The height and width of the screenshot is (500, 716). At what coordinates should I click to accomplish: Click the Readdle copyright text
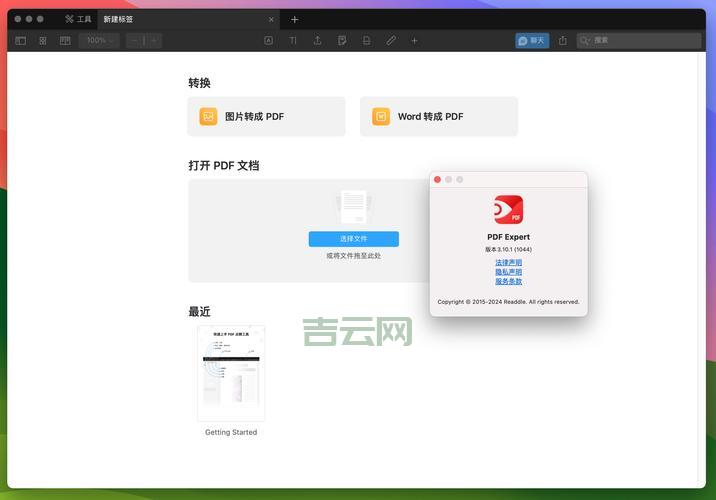click(x=508, y=302)
